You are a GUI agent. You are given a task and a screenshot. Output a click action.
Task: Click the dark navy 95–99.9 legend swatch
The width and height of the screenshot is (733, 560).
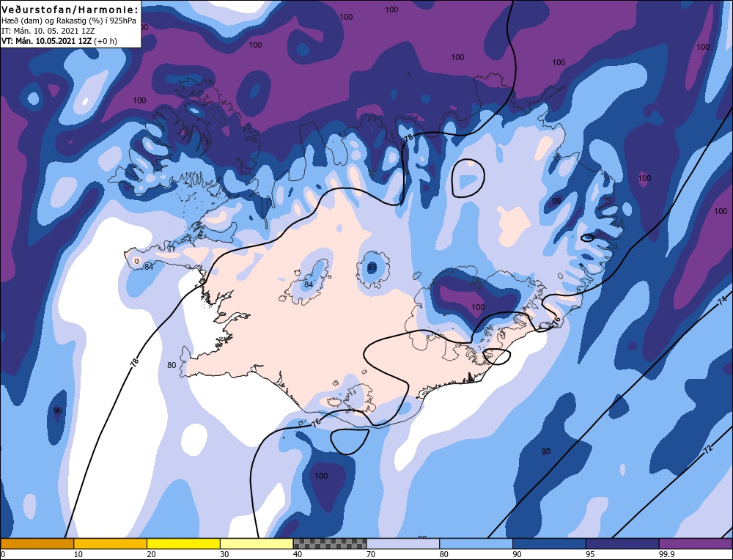coord(622,544)
